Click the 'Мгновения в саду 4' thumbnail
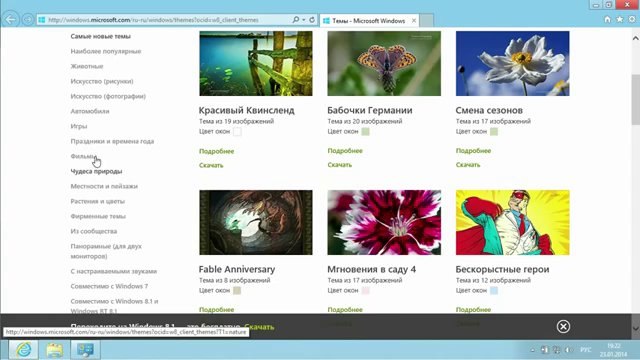The width and height of the screenshot is (640, 360). click(384, 222)
